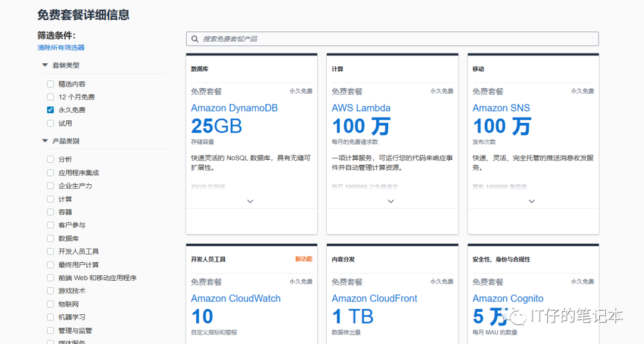
Task: Collapse the 产品类别 filter section triangle
Action: click(45, 141)
